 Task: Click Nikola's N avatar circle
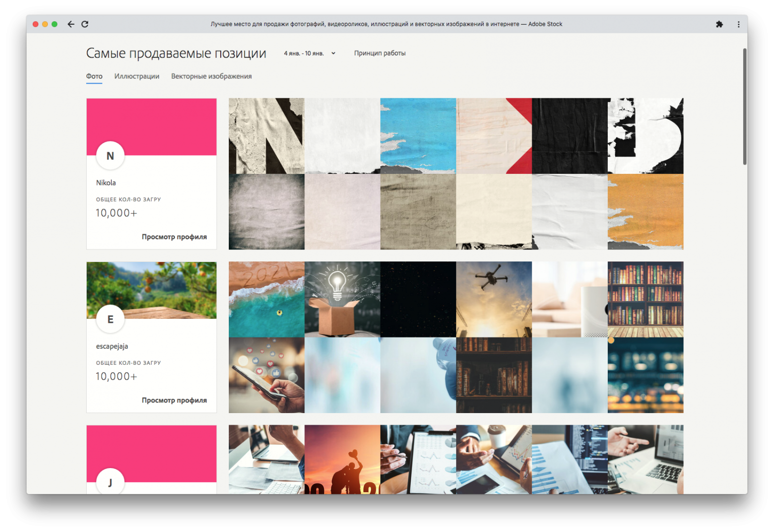point(110,156)
